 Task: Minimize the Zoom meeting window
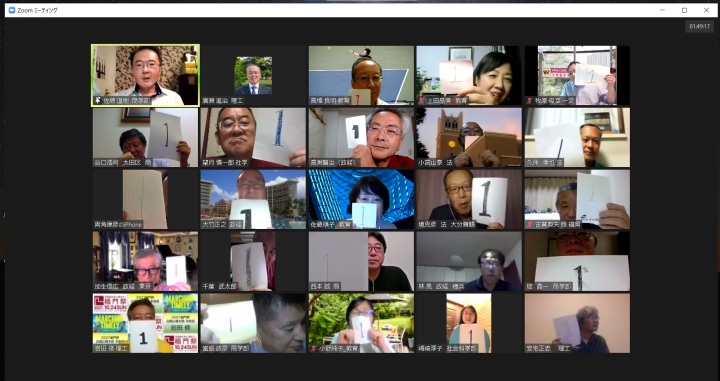pos(663,10)
